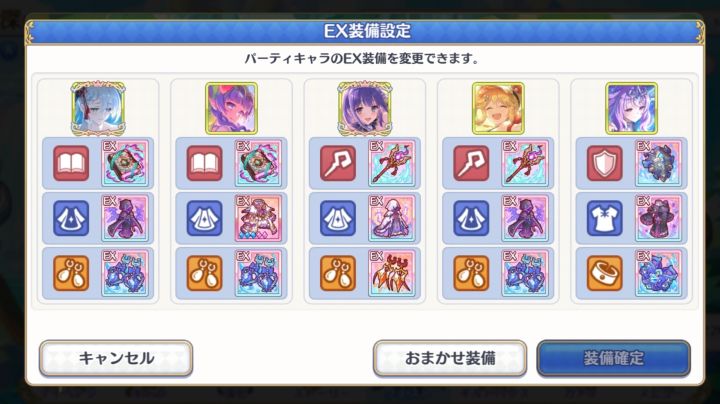720x404 pixels.
Task: Click the おまかせ装備 auto-equip button
Action: point(450,358)
